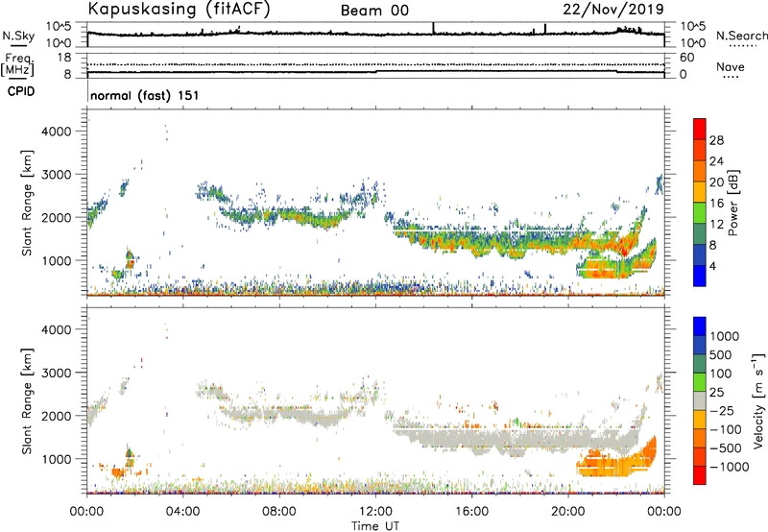Click the '28' tick on power scale
Viewport: 768px width, 532px height.
click(716, 140)
